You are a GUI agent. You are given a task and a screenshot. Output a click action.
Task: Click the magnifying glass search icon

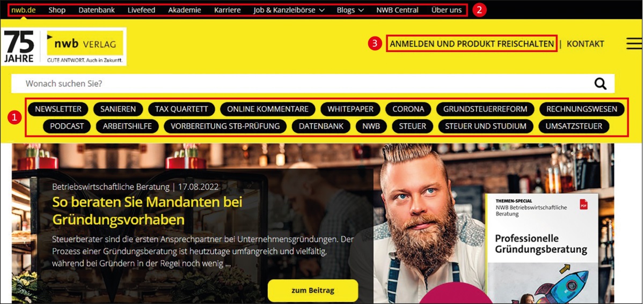click(x=600, y=84)
